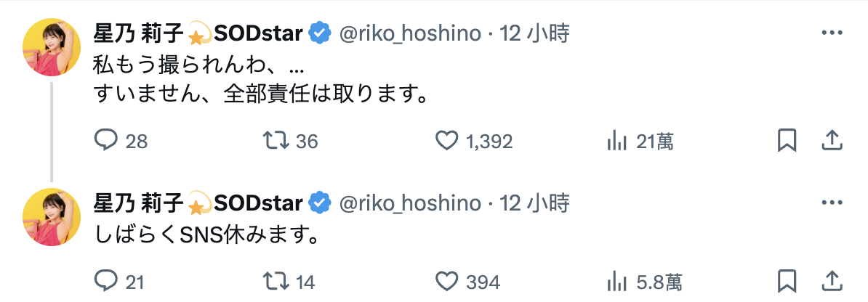Click @riko_hoshino handle on first tweet

click(x=411, y=33)
